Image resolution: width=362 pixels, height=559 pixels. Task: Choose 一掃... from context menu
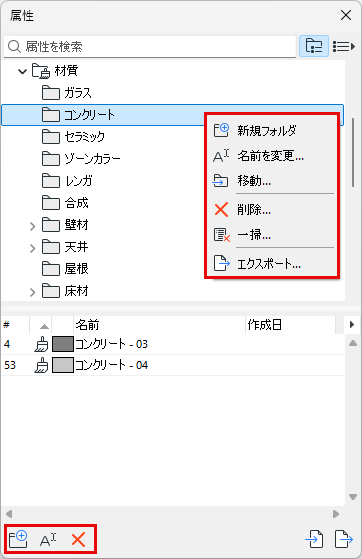tap(271, 235)
